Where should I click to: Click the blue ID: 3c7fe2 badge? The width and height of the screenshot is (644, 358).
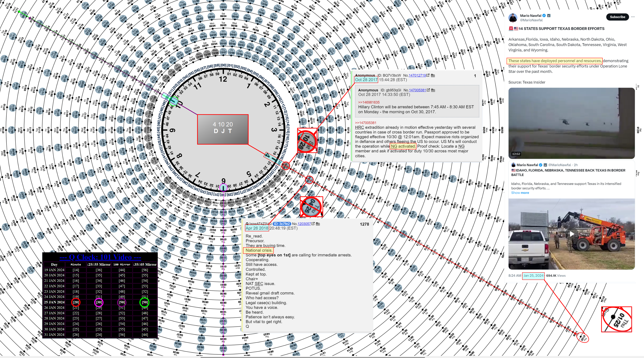(282, 224)
